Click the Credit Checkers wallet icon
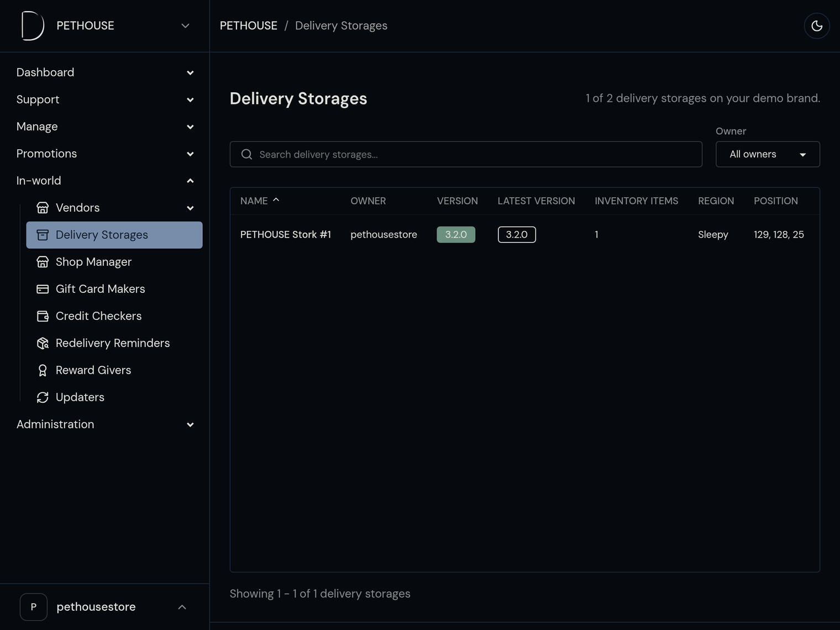This screenshot has height=630, width=840. click(x=43, y=316)
